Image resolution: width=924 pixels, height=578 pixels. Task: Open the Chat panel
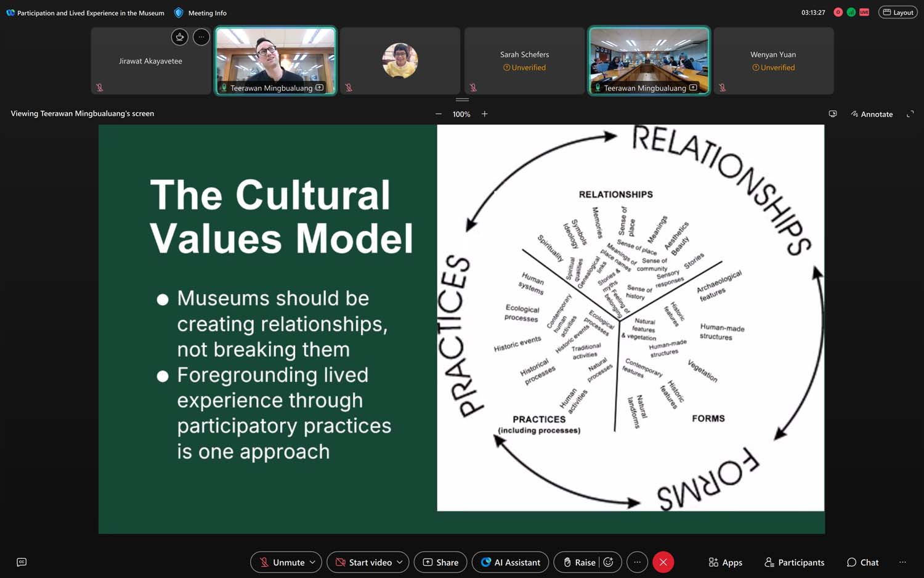862,562
